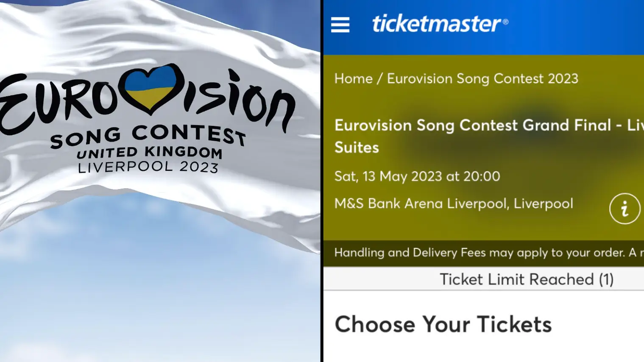Image resolution: width=644 pixels, height=362 pixels.
Task: Click the word Suites in the event title
Action: [x=357, y=148]
